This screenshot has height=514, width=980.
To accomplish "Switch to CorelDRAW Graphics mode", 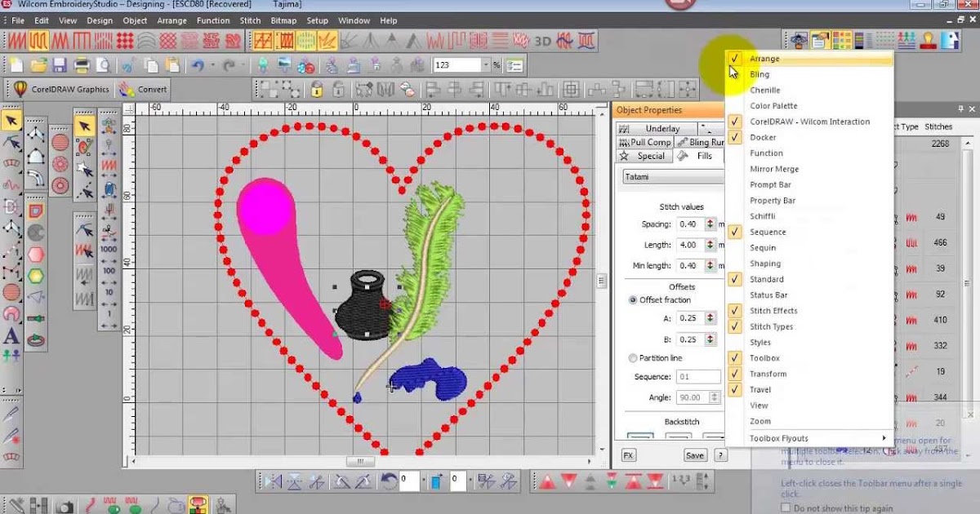I will [x=62, y=90].
